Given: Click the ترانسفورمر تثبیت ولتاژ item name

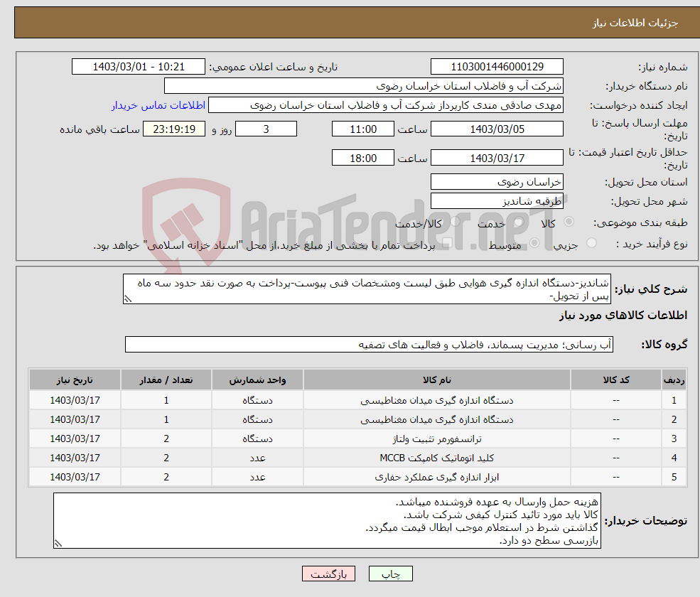Looking at the screenshot, I should [x=436, y=439].
